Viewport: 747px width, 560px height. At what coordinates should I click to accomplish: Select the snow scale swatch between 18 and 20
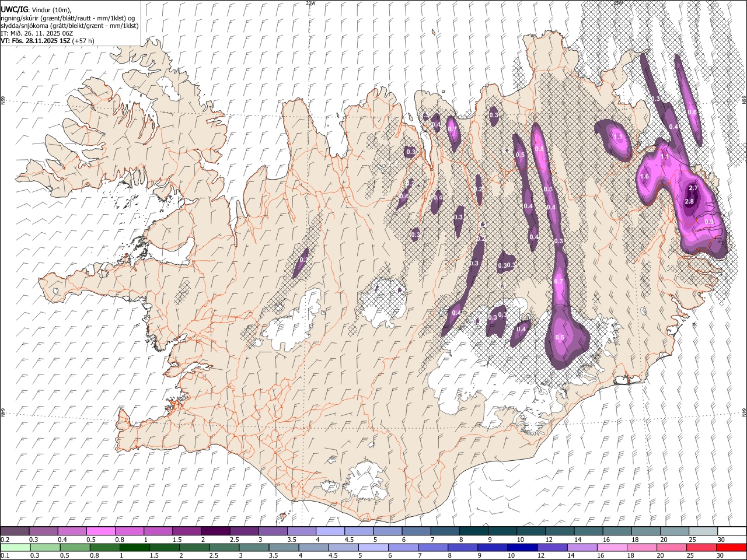pyautogui.click(x=645, y=531)
